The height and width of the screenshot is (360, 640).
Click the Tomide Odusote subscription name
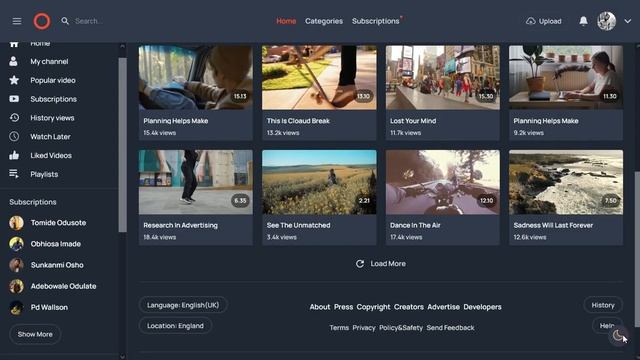point(58,223)
